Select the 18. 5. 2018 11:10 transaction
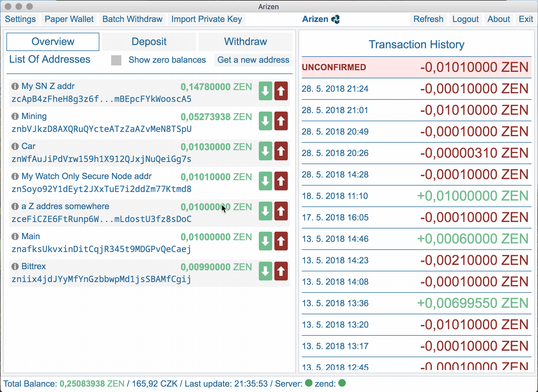This screenshot has width=538, height=392. 416,196
